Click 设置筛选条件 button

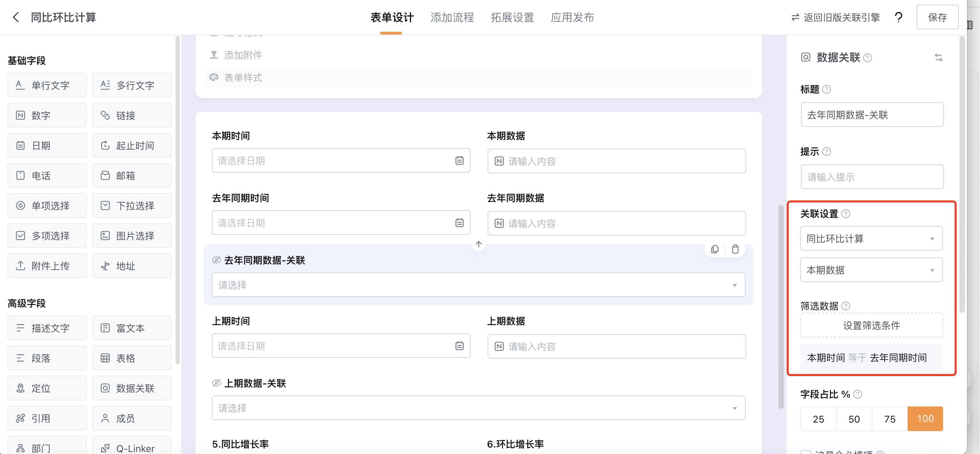click(x=872, y=325)
